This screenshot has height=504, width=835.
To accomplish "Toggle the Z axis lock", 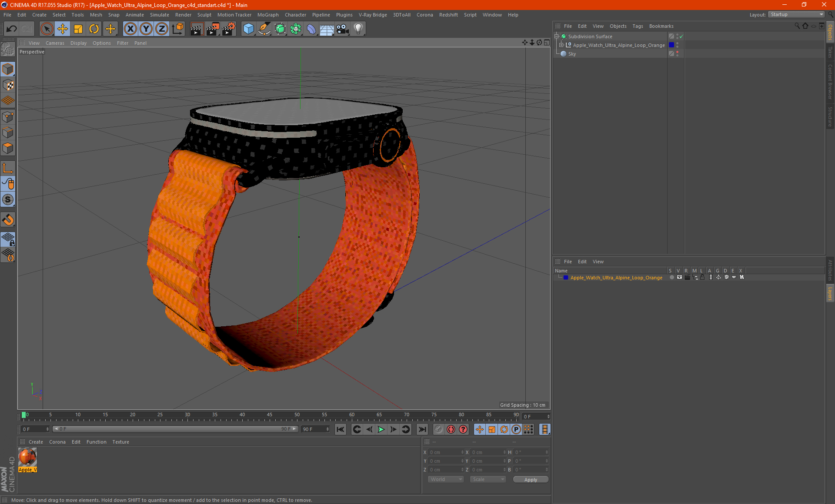I will point(162,29).
